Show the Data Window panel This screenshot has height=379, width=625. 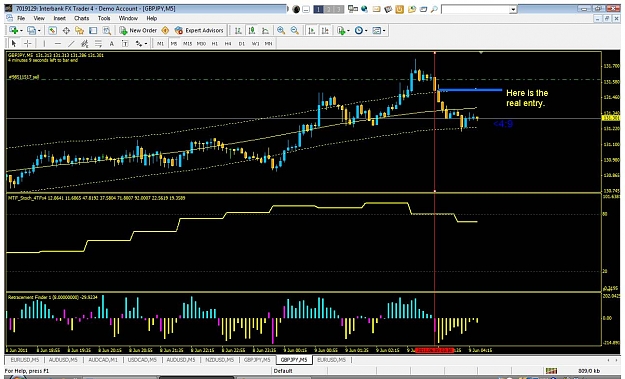coord(66,30)
